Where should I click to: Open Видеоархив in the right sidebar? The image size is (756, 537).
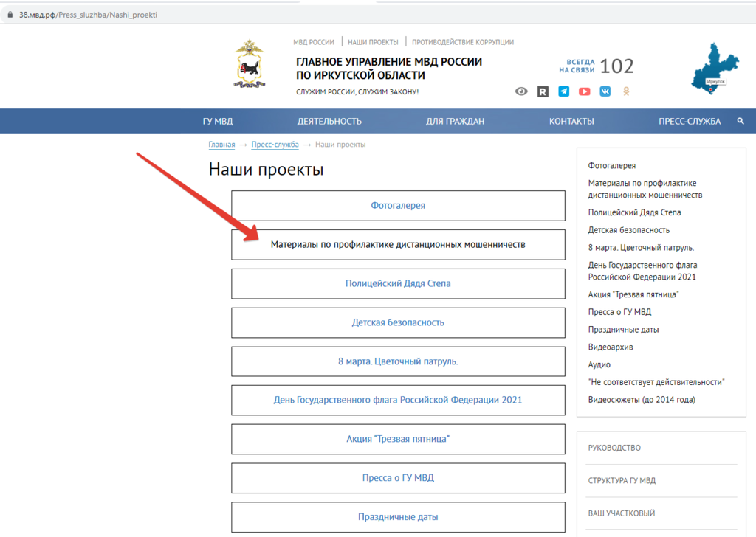(611, 347)
